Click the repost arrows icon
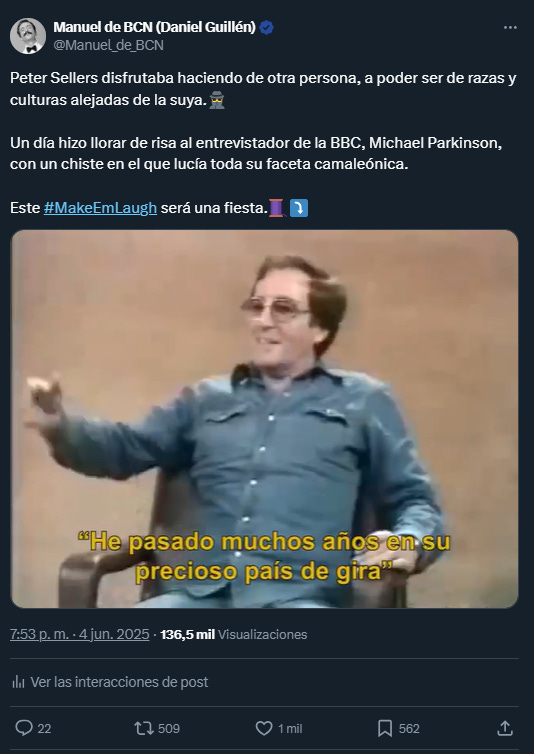 [x=144, y=728]
